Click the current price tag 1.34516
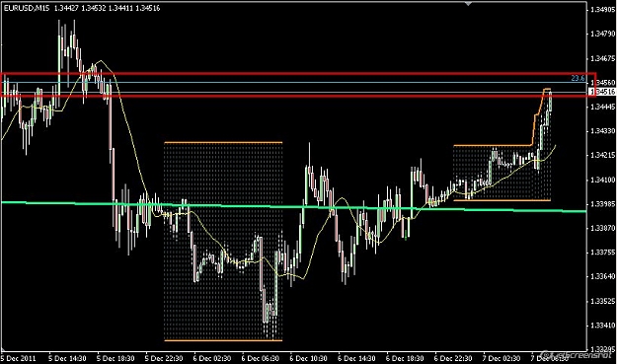The width and height of the screenshot is (617, 364). pos(602,92)
